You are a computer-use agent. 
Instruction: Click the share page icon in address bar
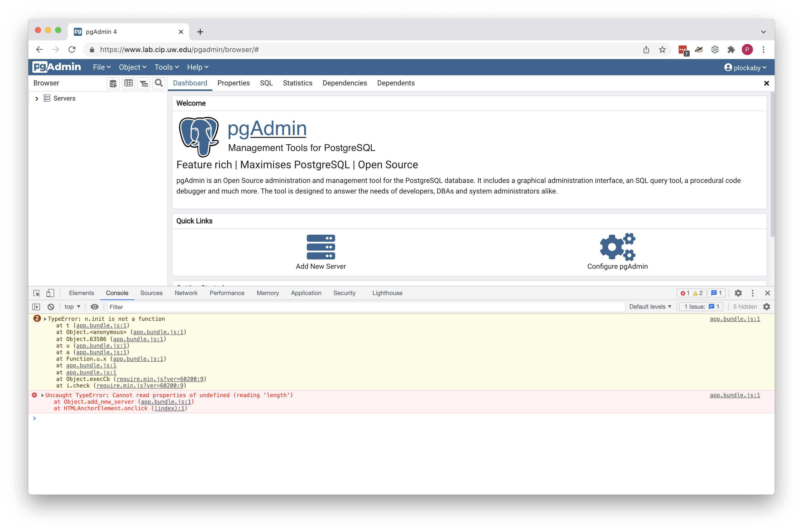point(646,50)
